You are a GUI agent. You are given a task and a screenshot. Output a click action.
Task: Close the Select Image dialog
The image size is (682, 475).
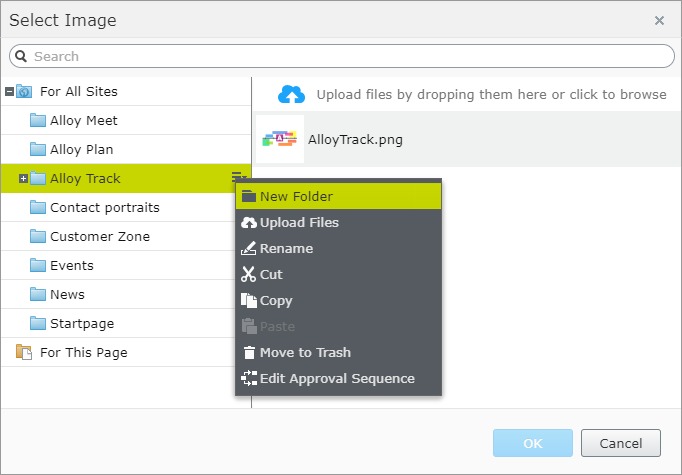(659, 20)
